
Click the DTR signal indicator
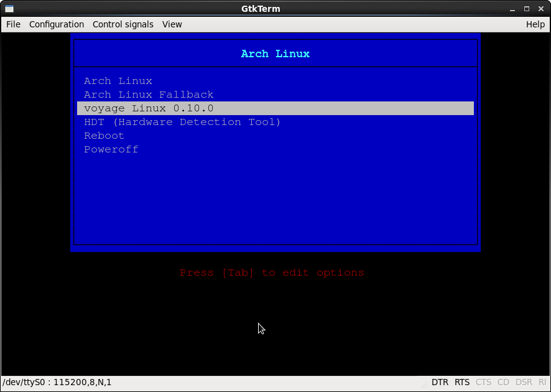440,382
